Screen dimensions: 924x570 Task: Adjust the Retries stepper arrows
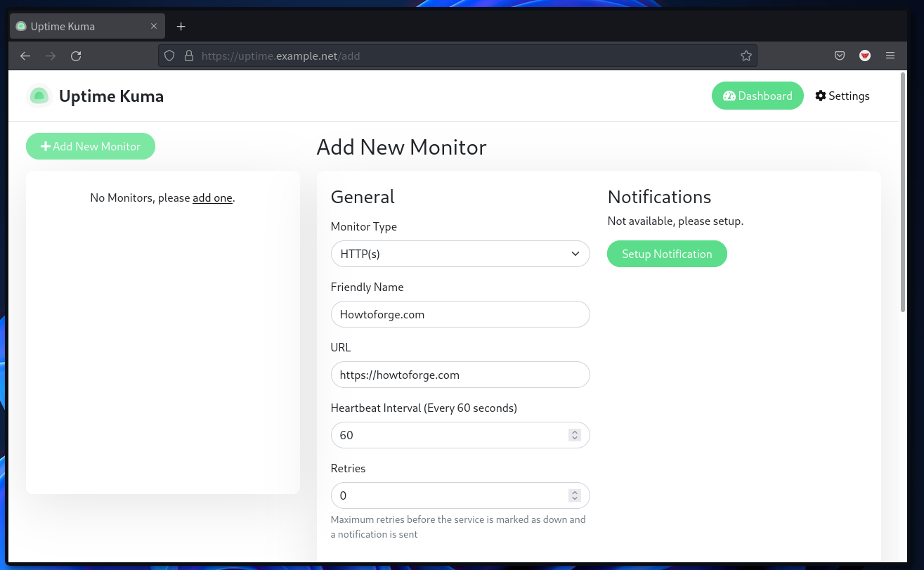pos(575,495)
